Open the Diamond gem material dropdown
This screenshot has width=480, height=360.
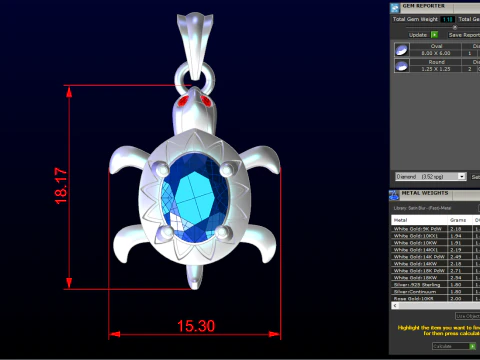tap(430, 176)
